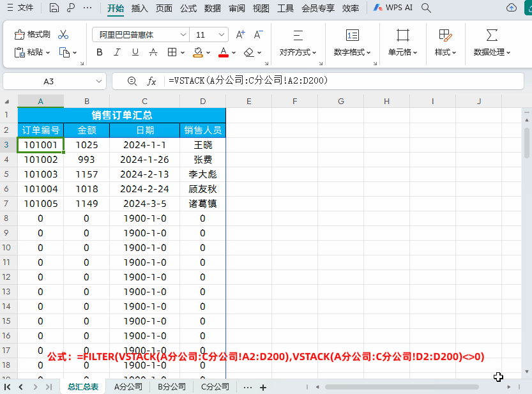Click the formula bar zoom icon
Viewport: 532px width, 394px height.
(x=132, y=81)
